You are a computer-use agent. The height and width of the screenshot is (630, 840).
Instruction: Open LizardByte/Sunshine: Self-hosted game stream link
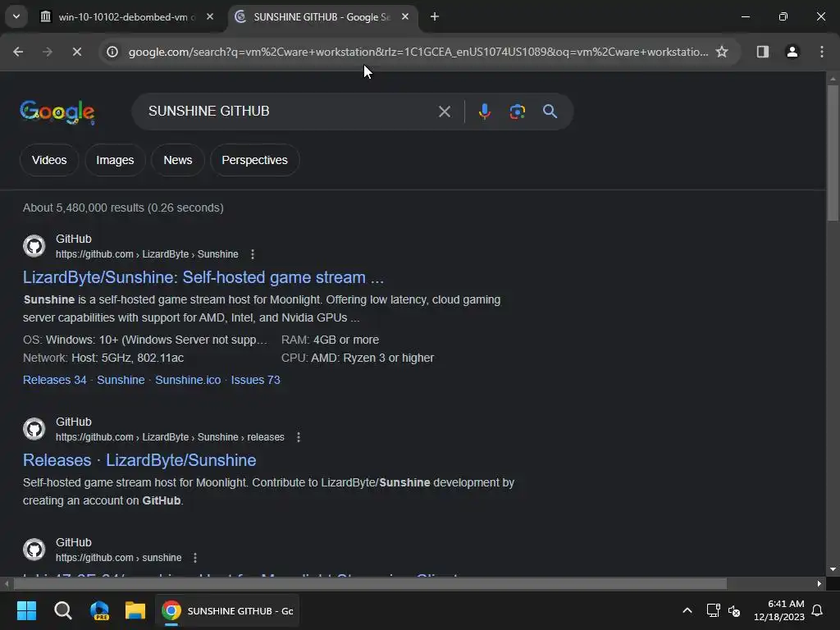[203, 277]
